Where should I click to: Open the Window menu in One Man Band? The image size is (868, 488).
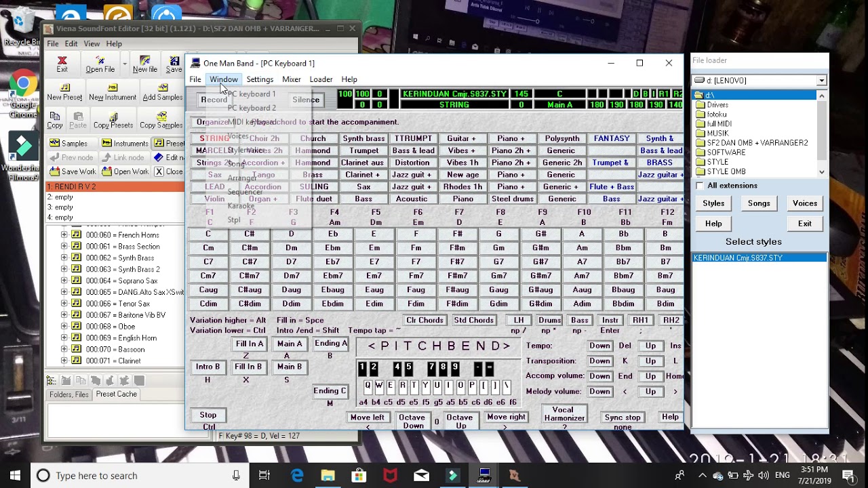click(224, 79)
